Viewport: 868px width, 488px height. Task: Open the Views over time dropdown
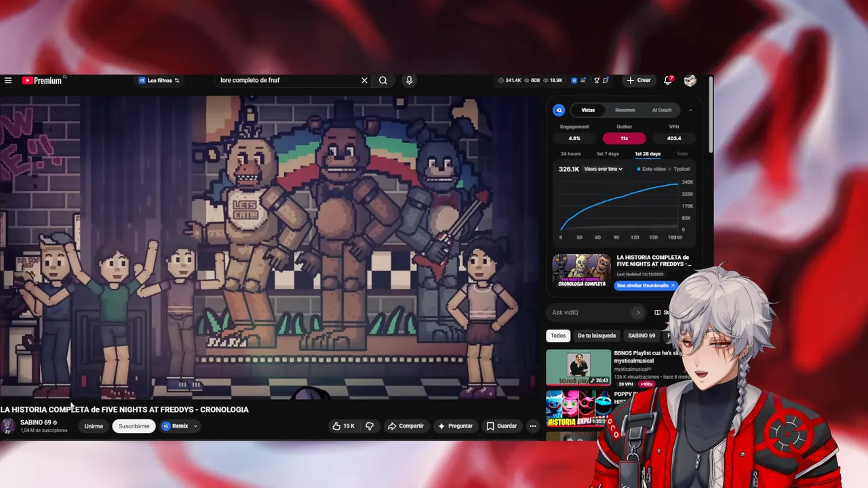pos(603,169)
